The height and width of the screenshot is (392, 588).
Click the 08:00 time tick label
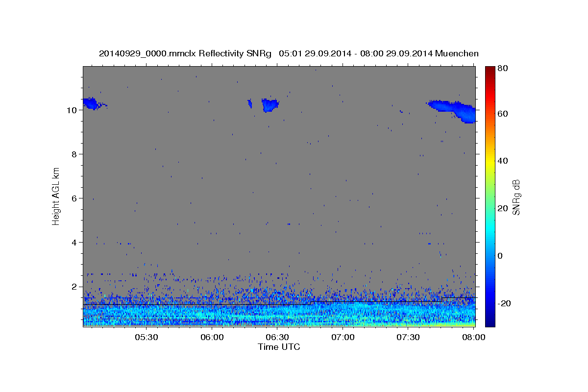tap(473, 338)
